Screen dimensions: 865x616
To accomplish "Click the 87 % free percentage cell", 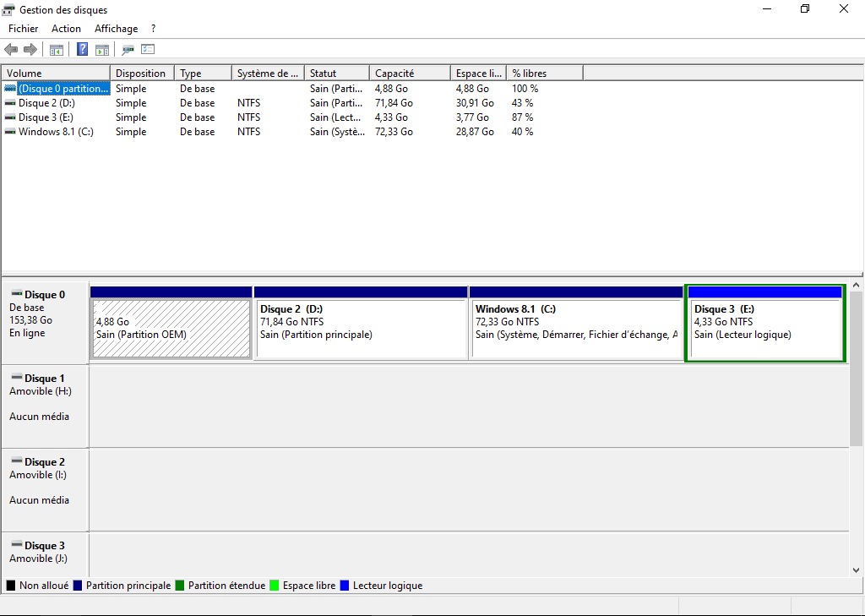I will click(522, 117).
